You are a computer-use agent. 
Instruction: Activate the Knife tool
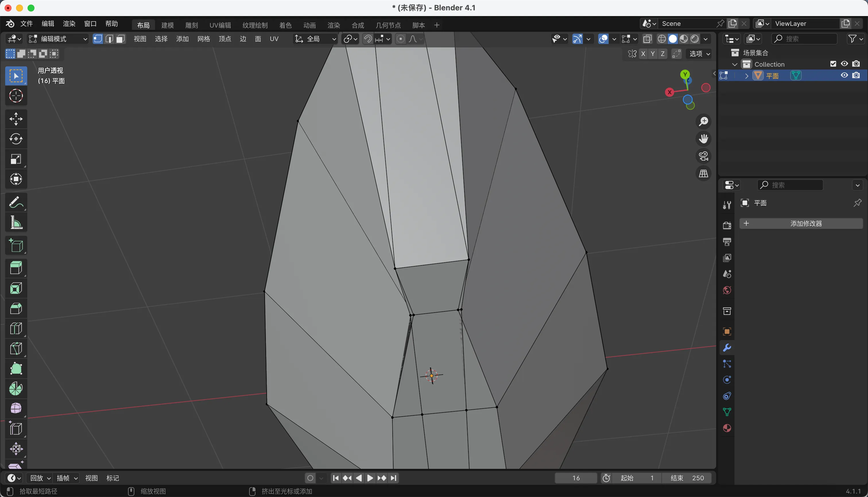16,348
